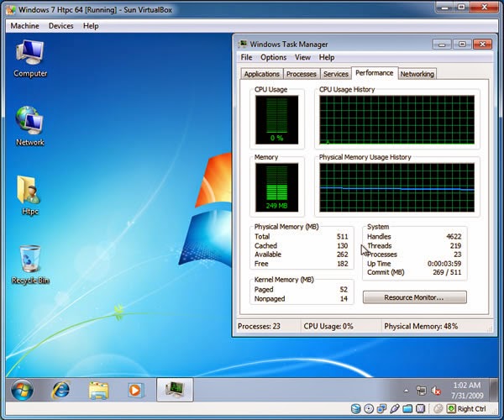
Task: Click the status bar Processes: 23 entry
Action: point(259,326)
